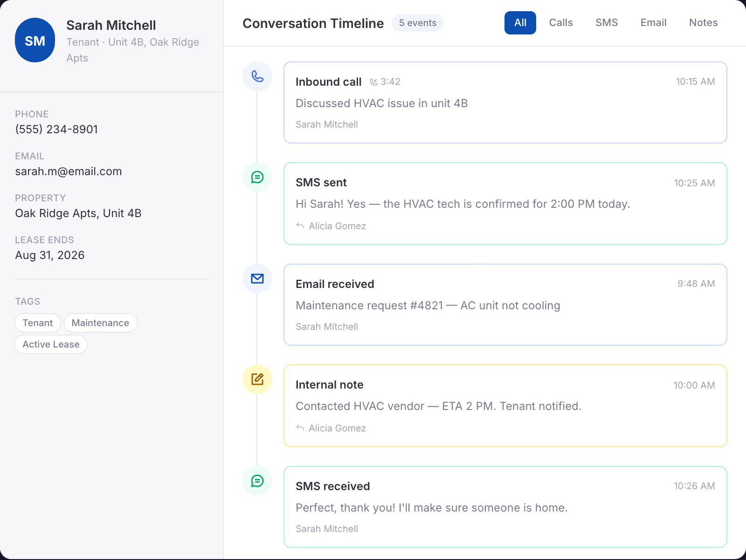Select the All events tab
The height and width of the screenshot is (560, 746).
click(520, 22)
